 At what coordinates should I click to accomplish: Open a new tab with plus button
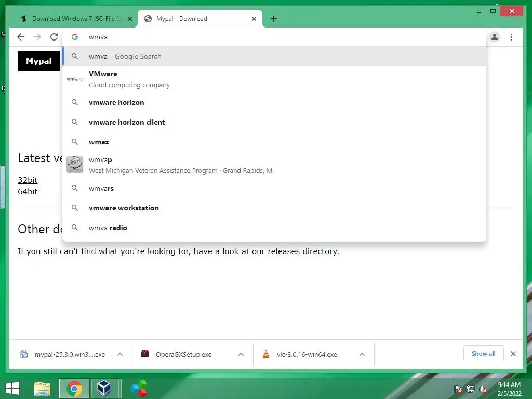click(x=274, y=19)
